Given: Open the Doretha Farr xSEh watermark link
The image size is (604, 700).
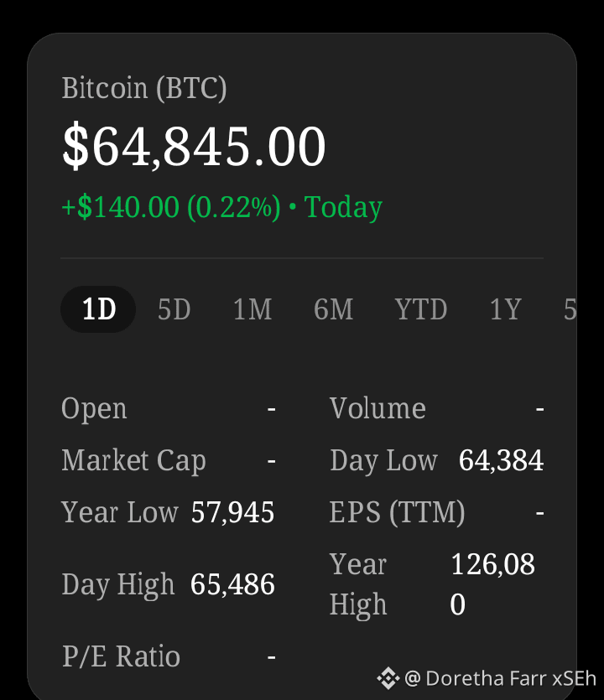Looking at the screenshot, I should click(x=500, y=678).
